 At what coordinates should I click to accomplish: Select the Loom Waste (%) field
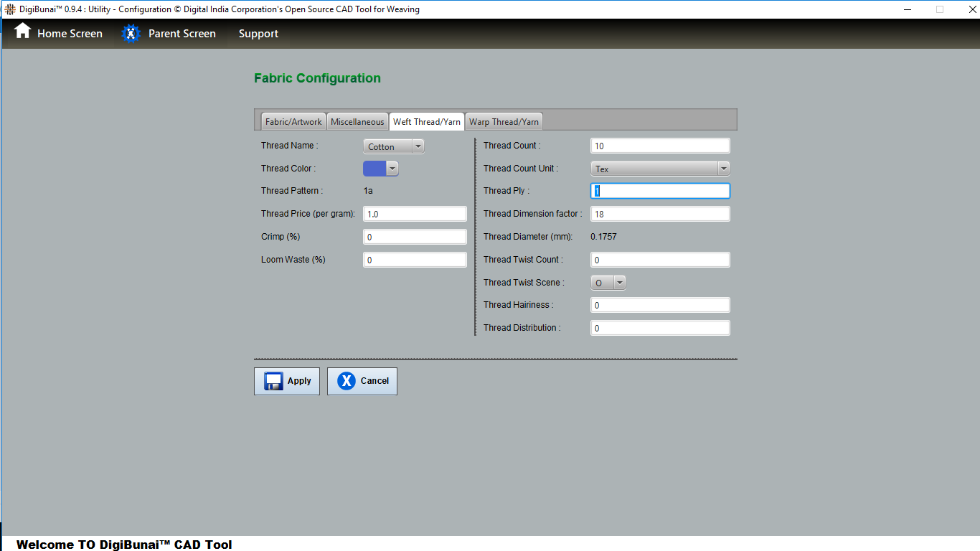click(415, 260)
